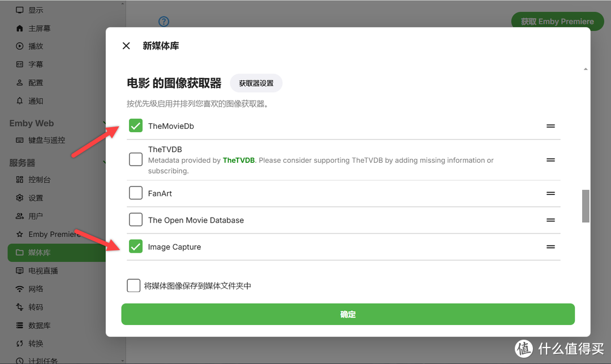Click the sidebar scroll down arrow
Viewport: 611px width, 364px height.
click(x=122, y=361)
